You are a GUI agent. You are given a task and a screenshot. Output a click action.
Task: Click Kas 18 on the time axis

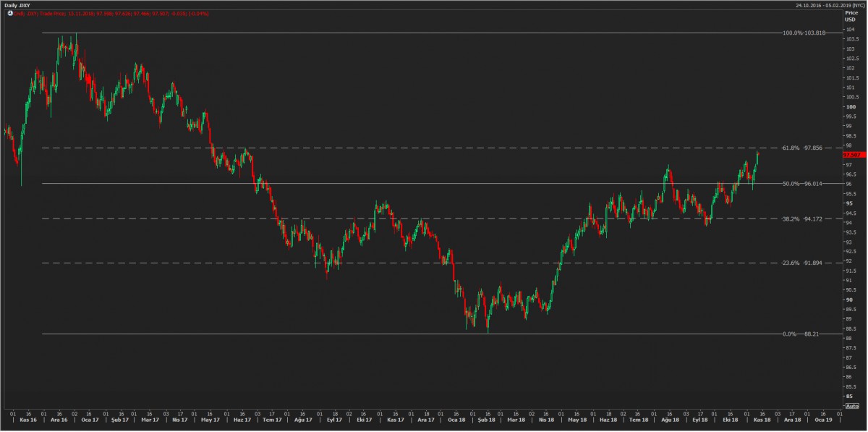(x=762, y=420)
